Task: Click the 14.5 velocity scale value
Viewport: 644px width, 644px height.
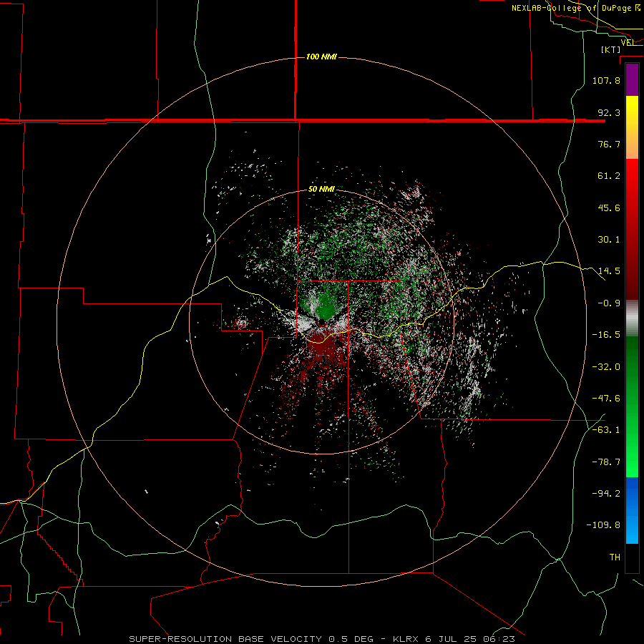Action: [x=609, y=271]
